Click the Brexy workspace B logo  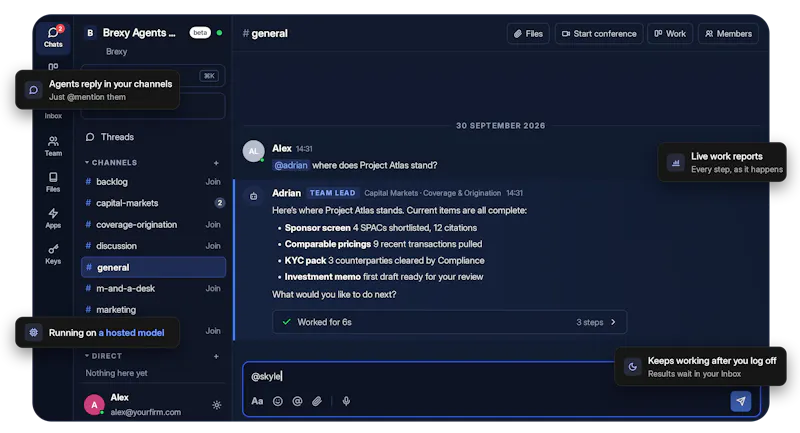(90, 33)
